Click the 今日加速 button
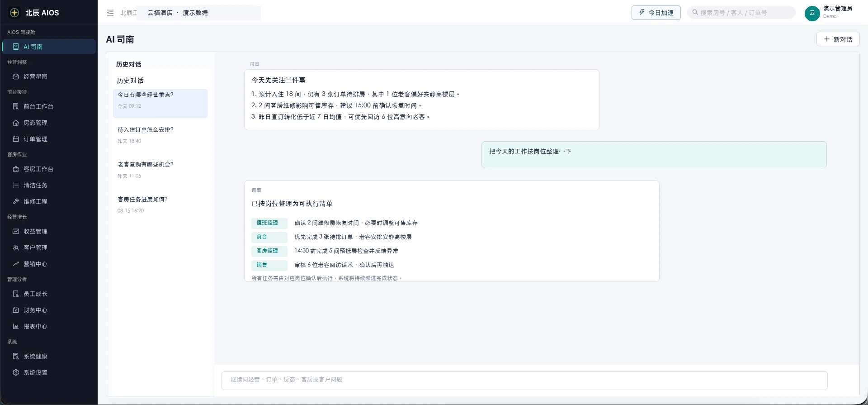Viewport: 868px width, 405px height. (656, 13)
